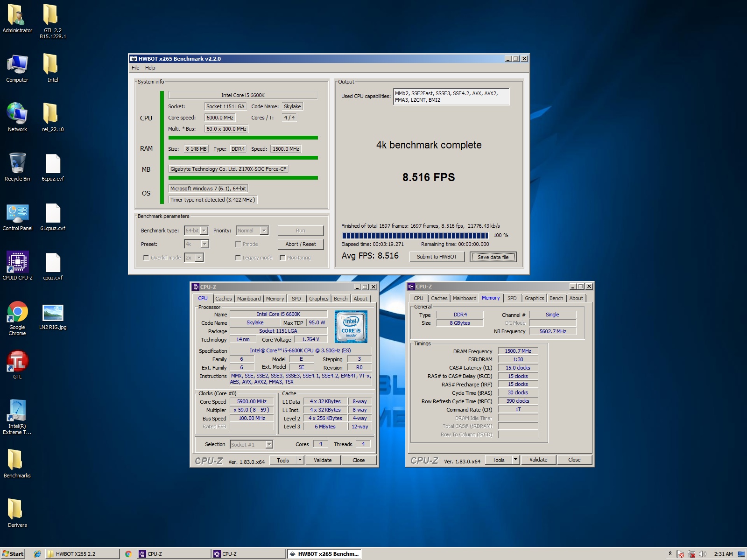Select the cpuz.cvf file icon

pos(53,266)
